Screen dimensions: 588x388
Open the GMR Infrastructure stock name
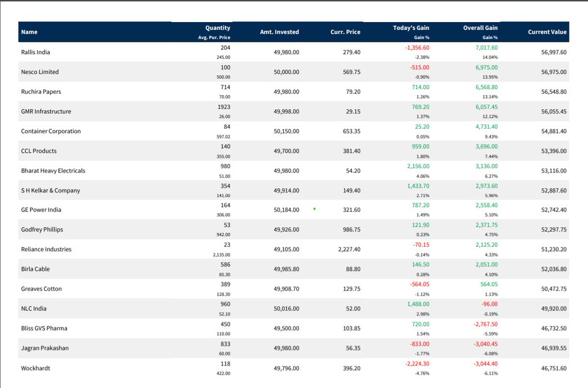(46, 111)
